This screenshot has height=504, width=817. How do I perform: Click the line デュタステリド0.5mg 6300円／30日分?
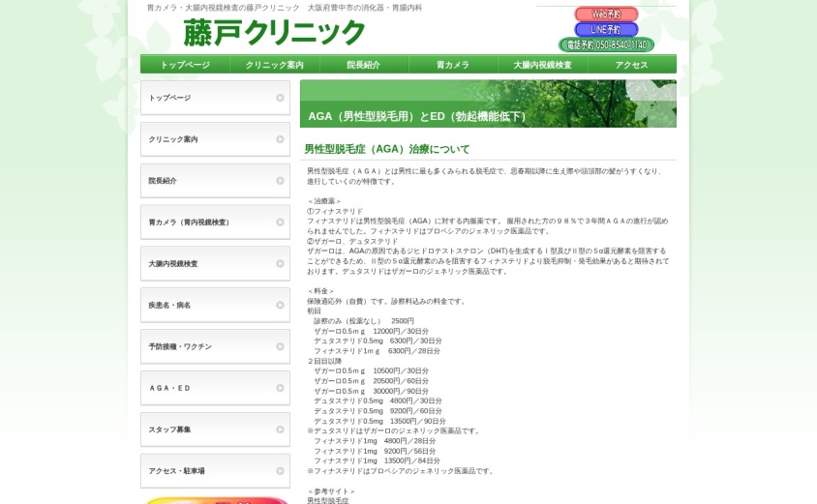coord(378,341)
